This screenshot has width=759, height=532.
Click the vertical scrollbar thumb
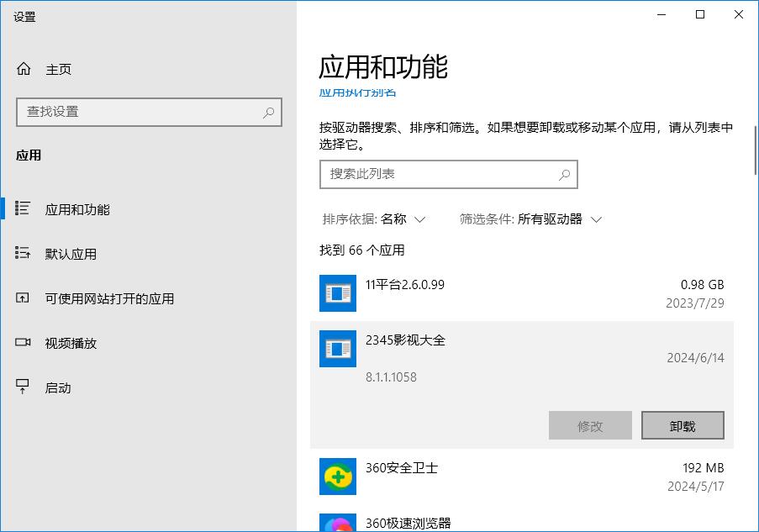(x=755, y=150)
